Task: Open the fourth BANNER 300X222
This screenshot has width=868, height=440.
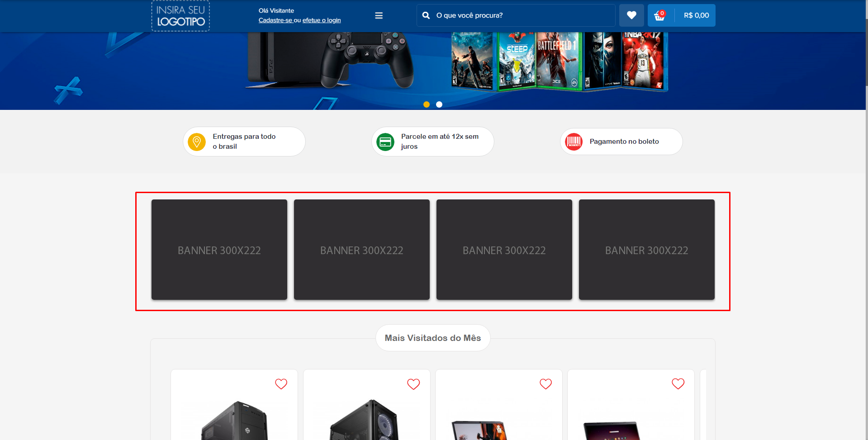Action: point(647,250)
